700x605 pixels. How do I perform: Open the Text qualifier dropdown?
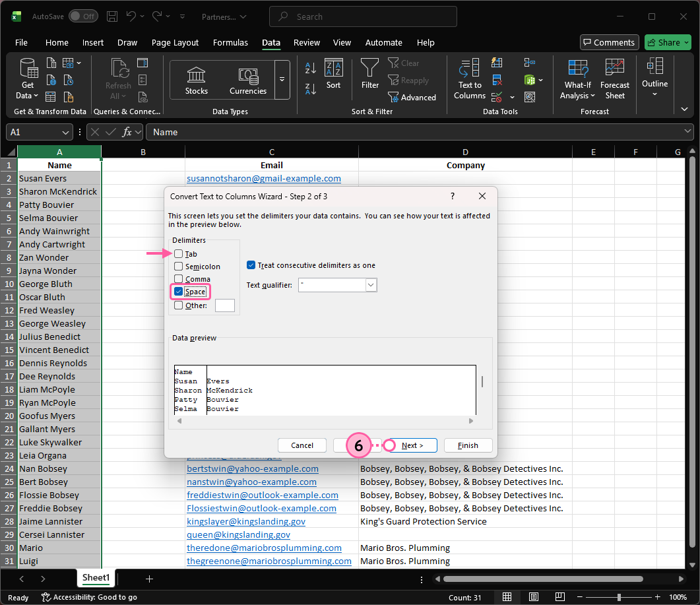point(371,284)
